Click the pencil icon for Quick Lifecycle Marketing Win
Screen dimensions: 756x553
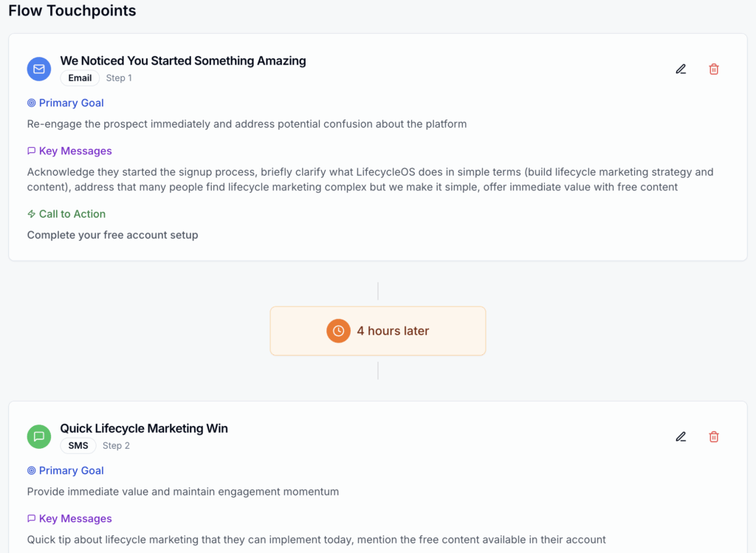tap(681, 437)
